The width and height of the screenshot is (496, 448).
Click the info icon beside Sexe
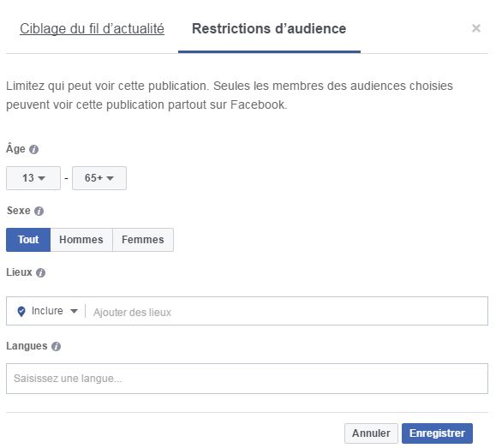coord(39,211)
